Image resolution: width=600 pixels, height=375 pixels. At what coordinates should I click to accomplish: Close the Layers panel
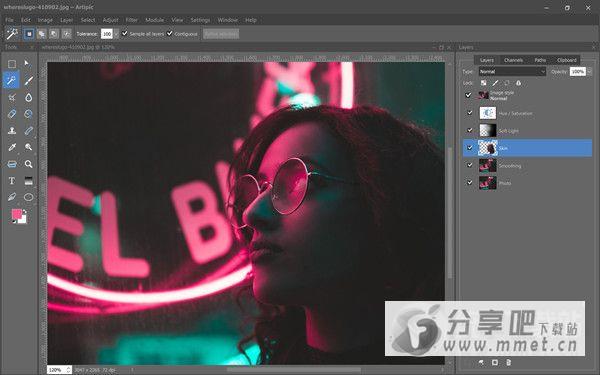coord(594,47)
